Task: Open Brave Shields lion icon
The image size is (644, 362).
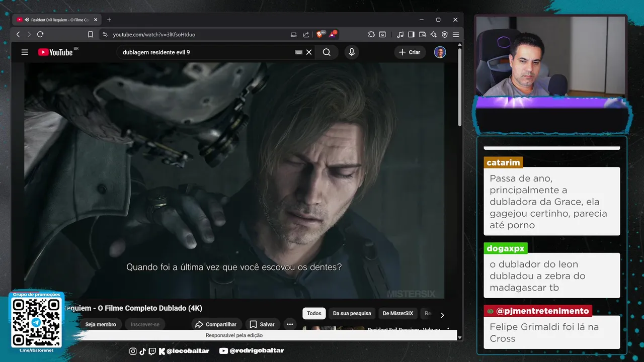Action: pos(319,34)
